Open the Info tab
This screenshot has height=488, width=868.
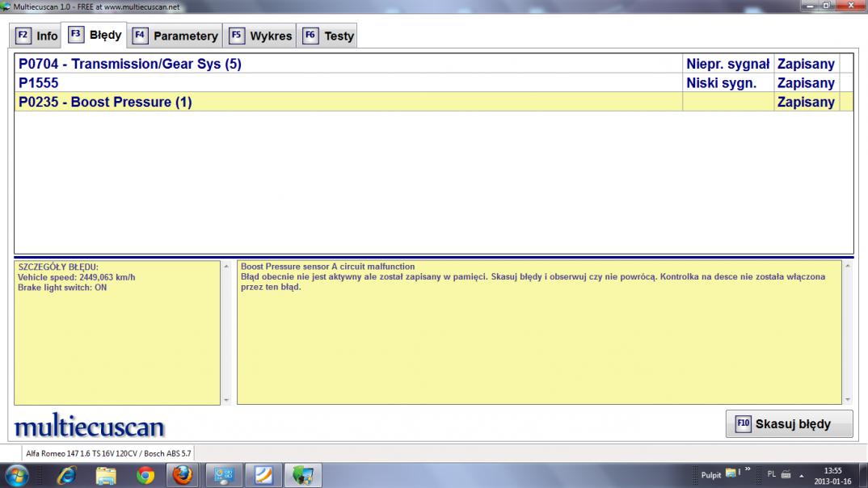coord(36,36)
